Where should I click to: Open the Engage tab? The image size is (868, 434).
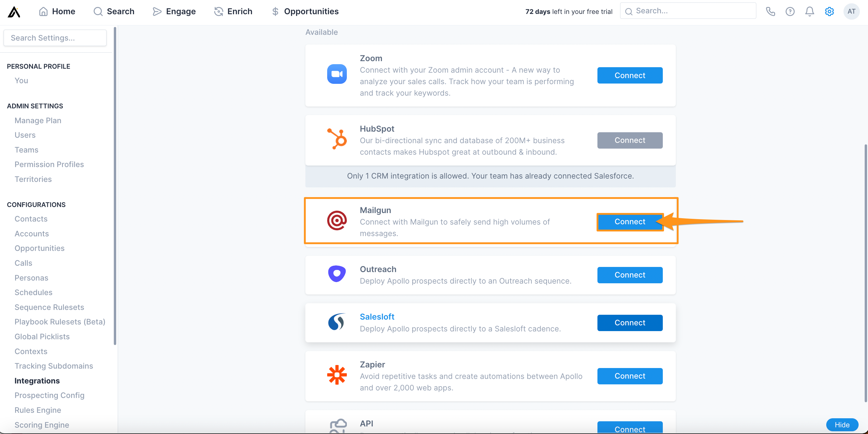174,12
